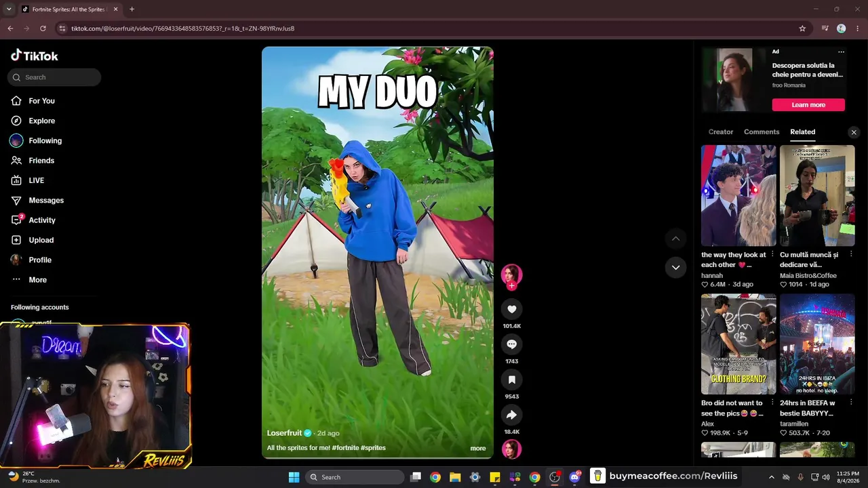Open Activity notifications

(x=42, y=220)
